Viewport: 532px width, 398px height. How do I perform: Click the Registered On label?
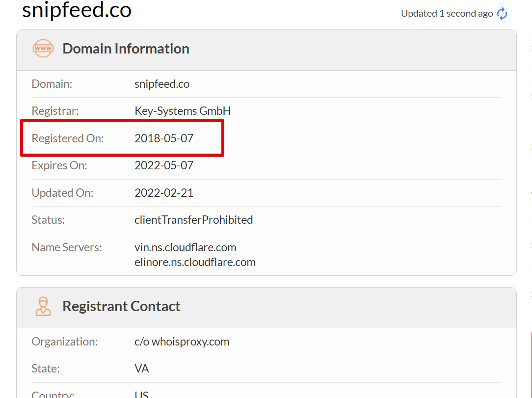[68, 138]
